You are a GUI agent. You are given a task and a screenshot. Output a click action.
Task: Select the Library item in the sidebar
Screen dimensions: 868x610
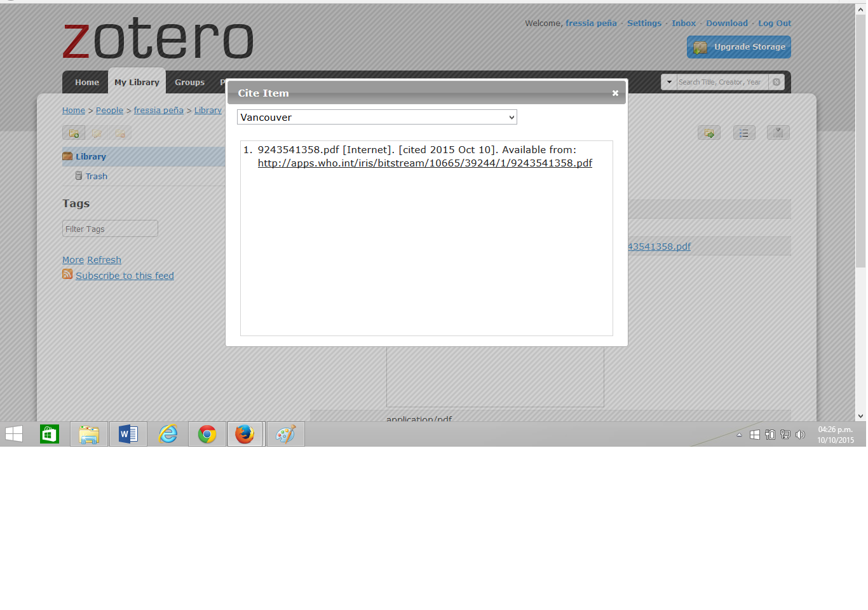91,156
